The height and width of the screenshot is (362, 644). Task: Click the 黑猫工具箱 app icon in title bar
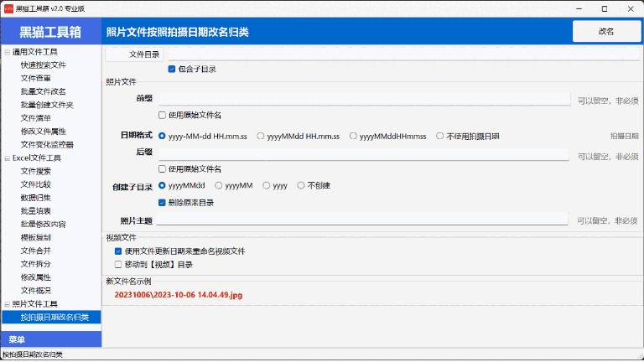[8, 8]
